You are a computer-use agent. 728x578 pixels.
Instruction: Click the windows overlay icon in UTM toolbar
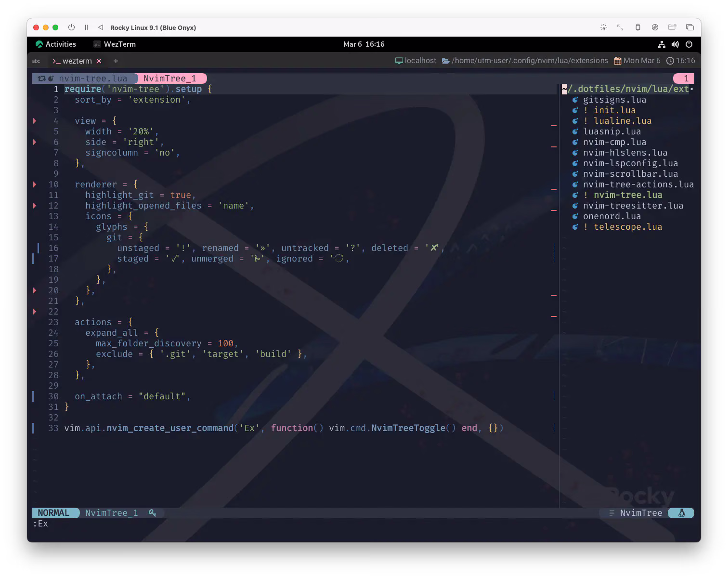click(x=689, y=27)
